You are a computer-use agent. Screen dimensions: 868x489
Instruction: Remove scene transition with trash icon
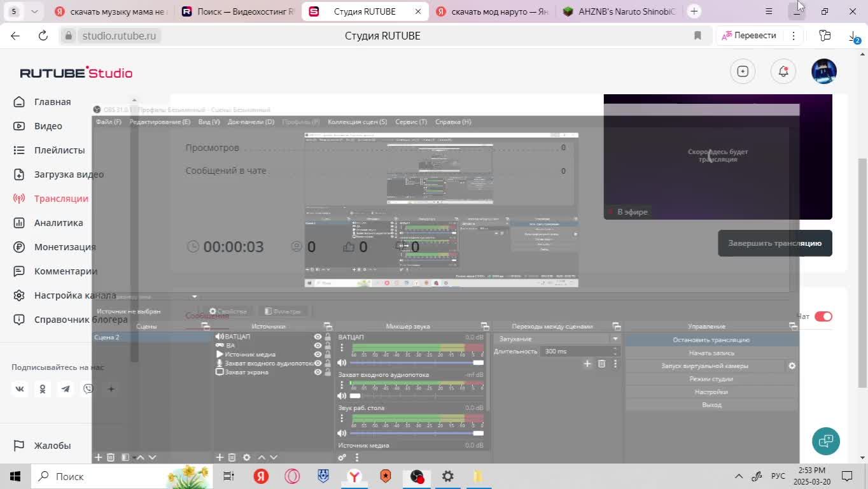tap(601, 364)
